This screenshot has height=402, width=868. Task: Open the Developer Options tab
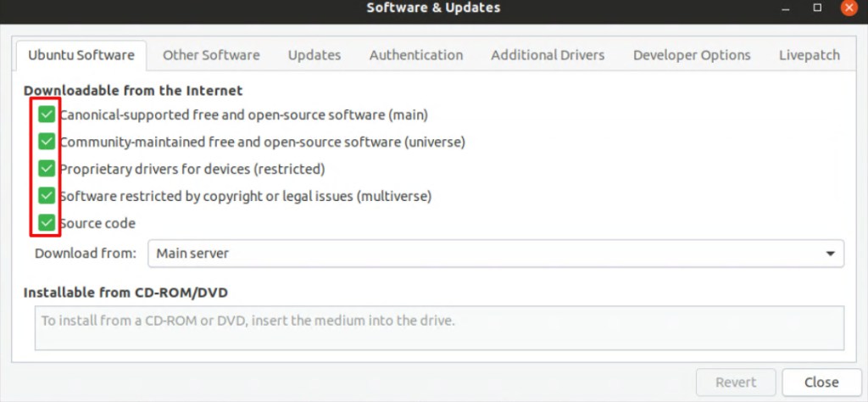(692, 55)
